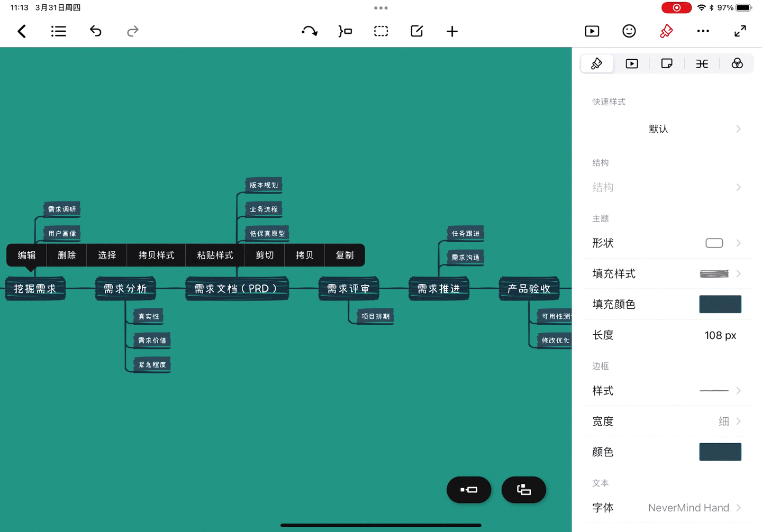
Task: Choose 删除 from the context menu
Action: (x=66, y=255)
